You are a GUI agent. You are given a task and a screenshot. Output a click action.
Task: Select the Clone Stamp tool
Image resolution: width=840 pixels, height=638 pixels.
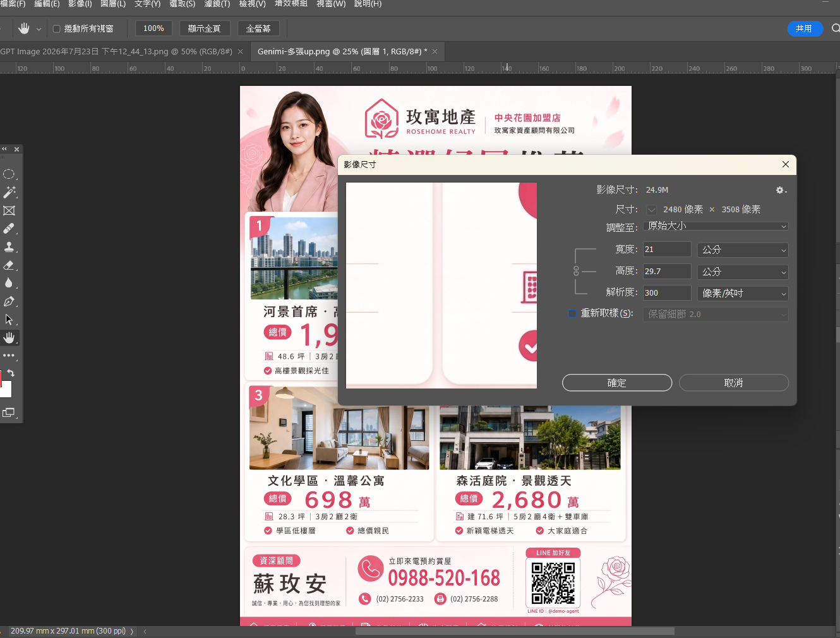click(9, 247)
